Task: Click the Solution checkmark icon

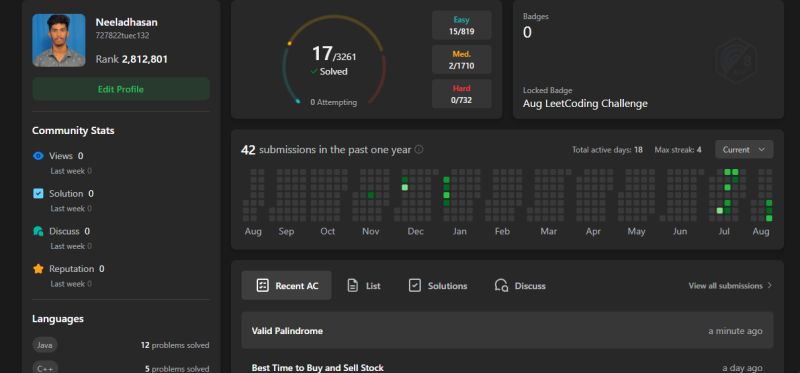Action: click(x=38, y=193)
